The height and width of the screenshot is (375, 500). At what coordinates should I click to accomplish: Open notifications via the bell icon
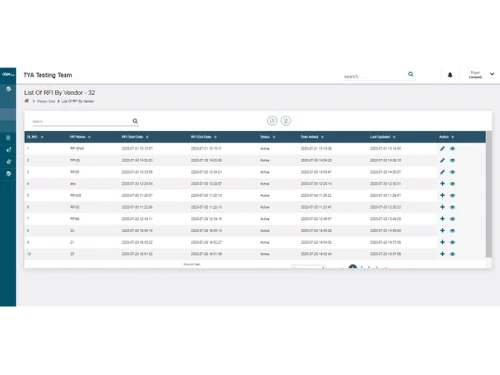pos(450,75)
